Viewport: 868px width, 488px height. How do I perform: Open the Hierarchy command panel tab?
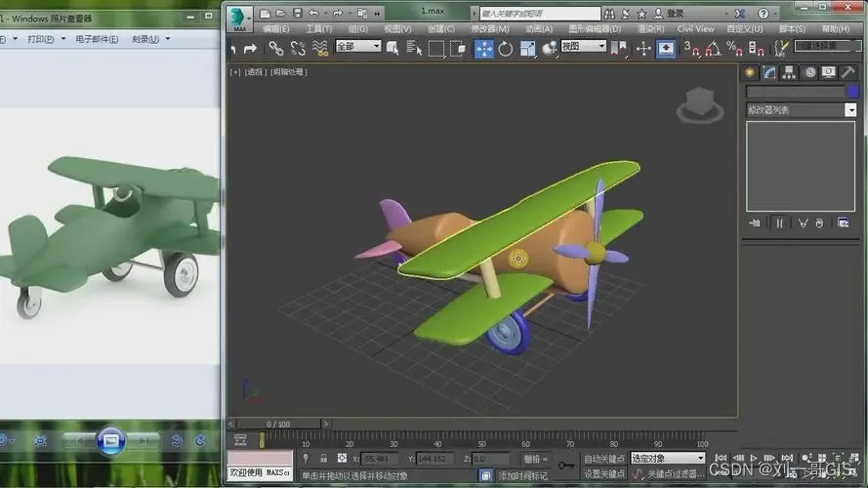coord(789,72)
